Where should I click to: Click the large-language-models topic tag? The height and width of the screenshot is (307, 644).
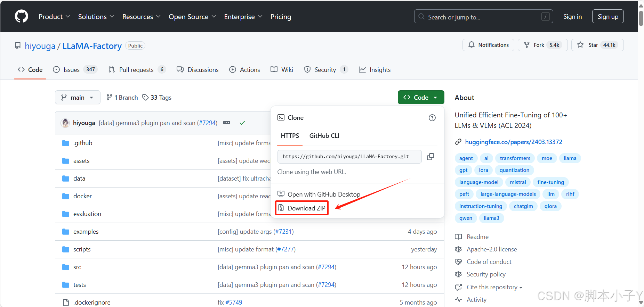click(x=508, y=194)
